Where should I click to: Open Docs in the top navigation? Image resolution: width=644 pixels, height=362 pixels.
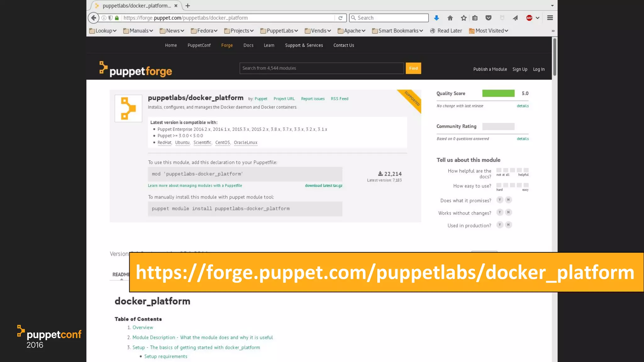pos(248,45)
